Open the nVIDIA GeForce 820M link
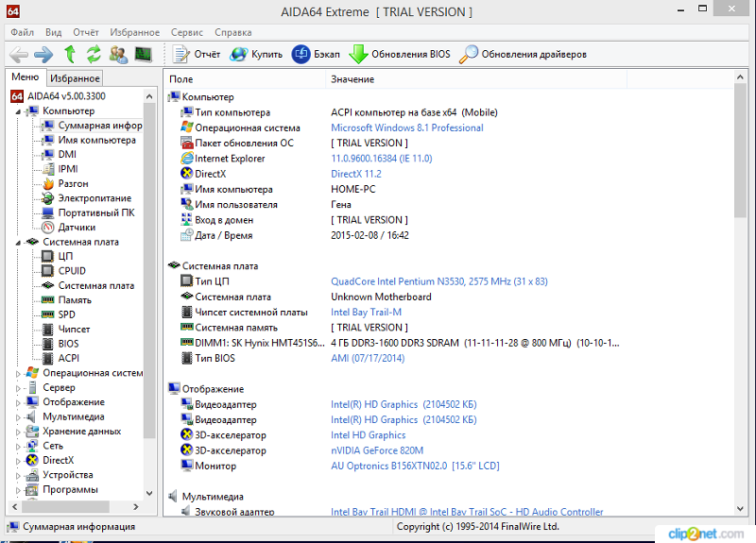 [377, 450]
